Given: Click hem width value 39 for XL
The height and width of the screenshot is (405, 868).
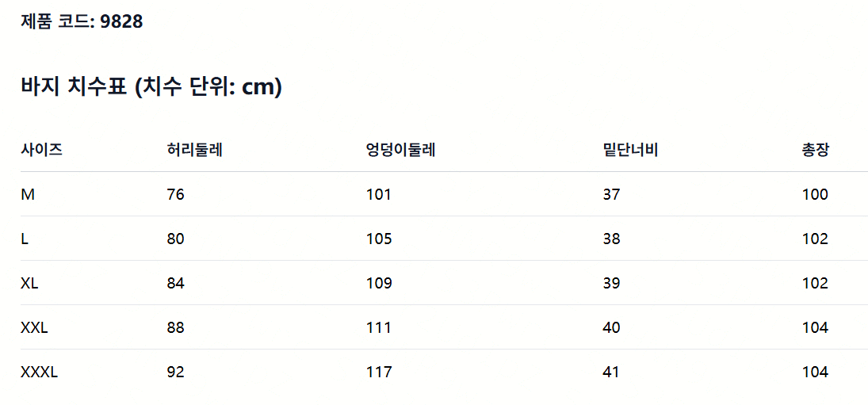Looking at the screenshot, I should 612,283.
